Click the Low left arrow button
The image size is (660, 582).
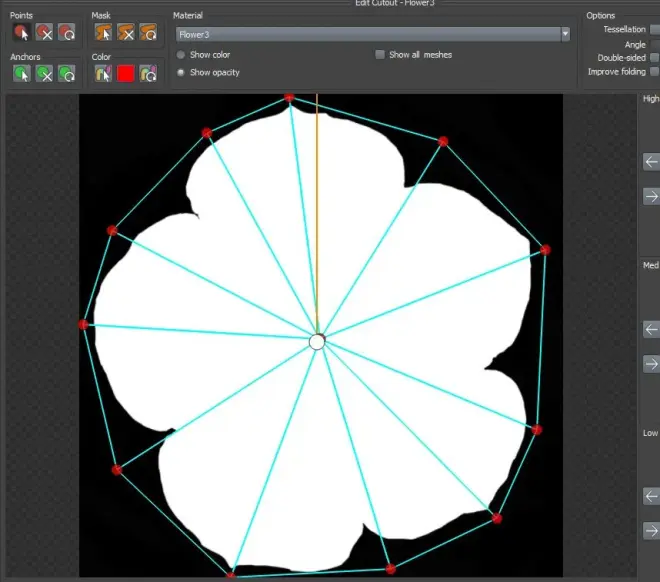(x=651, y=497)
